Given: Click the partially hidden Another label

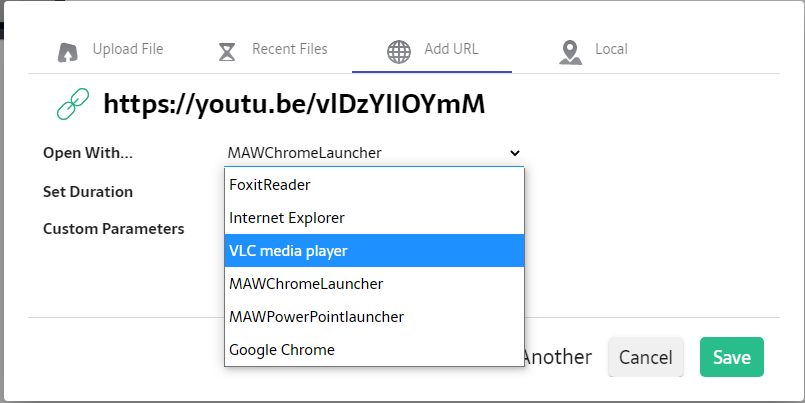Looking at the screenshot, I should point(558,357).
